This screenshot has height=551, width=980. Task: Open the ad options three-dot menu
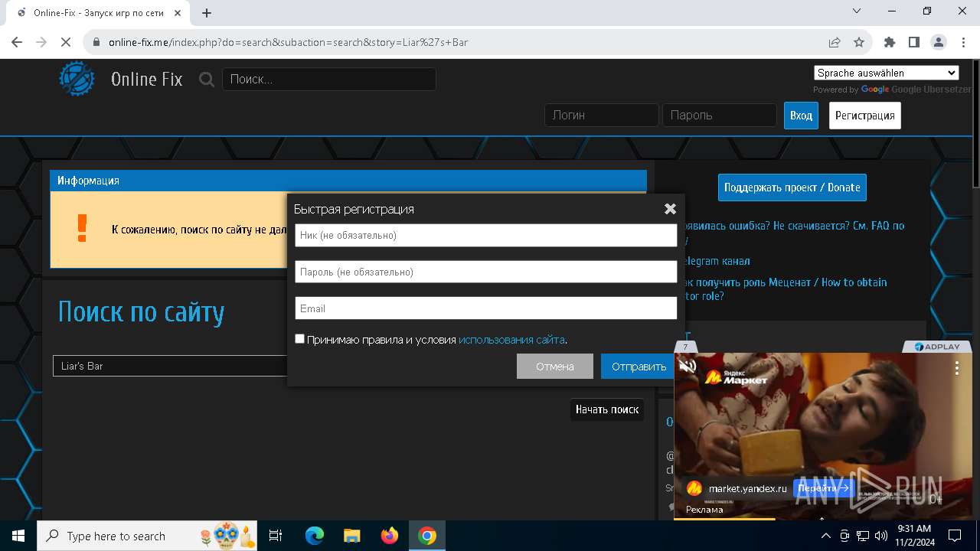[x=956, y=368]
